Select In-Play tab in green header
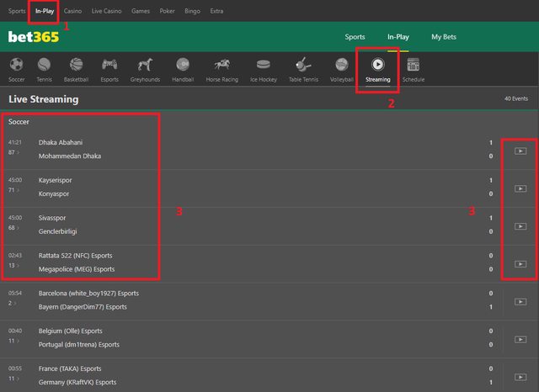The width and height of the screenshot is (539, 392). point(398,37)
